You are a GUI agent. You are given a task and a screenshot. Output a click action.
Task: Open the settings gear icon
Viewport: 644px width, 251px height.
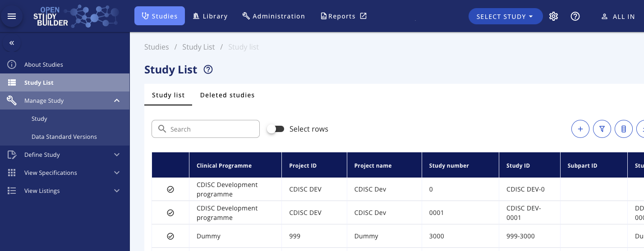pyautogui.click(x=553, y=16)
